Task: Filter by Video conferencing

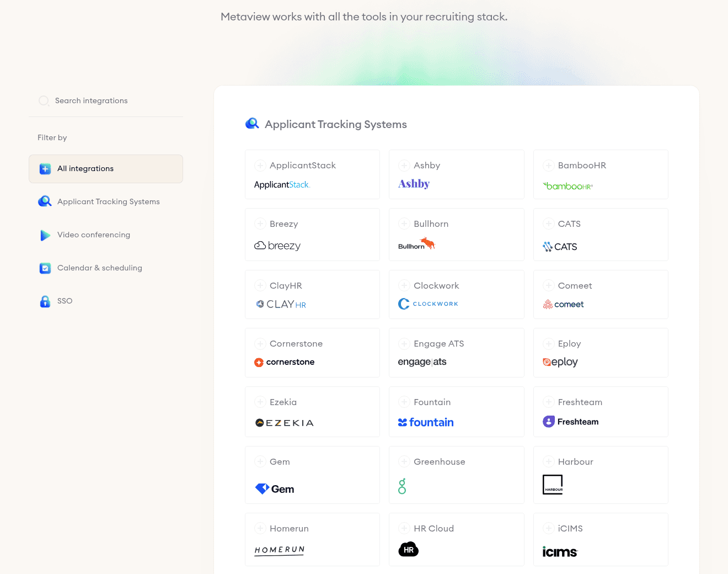Action: coord(106,235)
